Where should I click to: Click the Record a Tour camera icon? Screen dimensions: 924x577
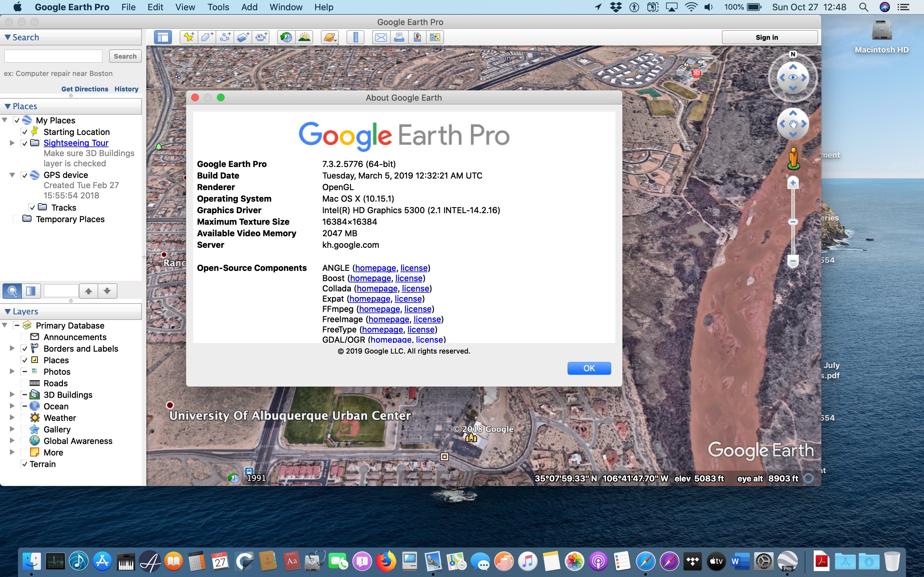pos(261,38)
